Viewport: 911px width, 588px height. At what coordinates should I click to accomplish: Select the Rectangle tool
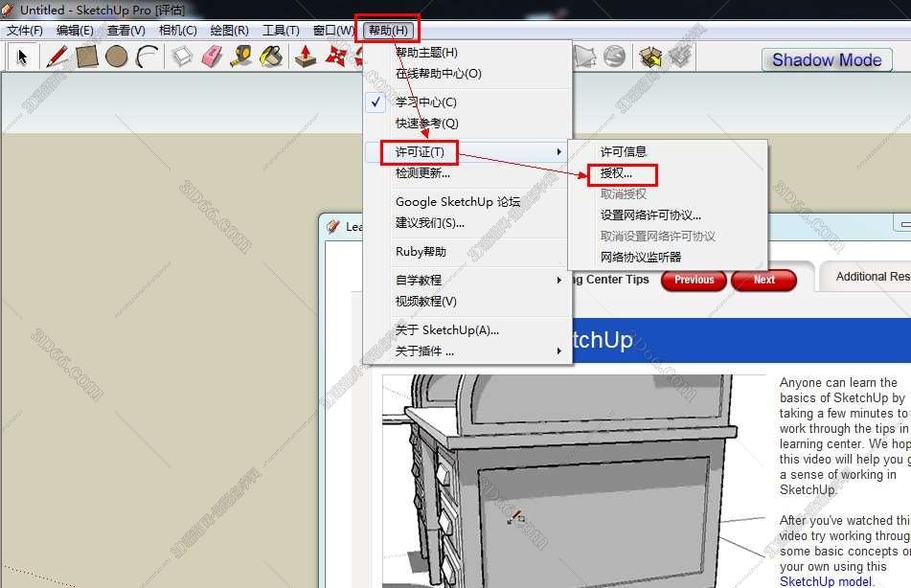click(x=86, y=57)
